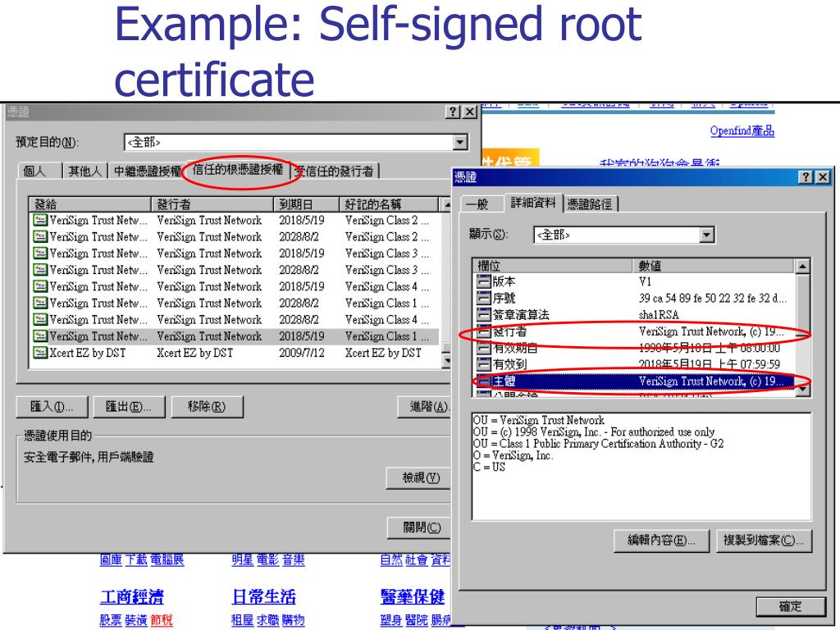This screenshot has width=840, height=630.
Task: Sort by the 發給 column header
Action: (x=90, y=204)
